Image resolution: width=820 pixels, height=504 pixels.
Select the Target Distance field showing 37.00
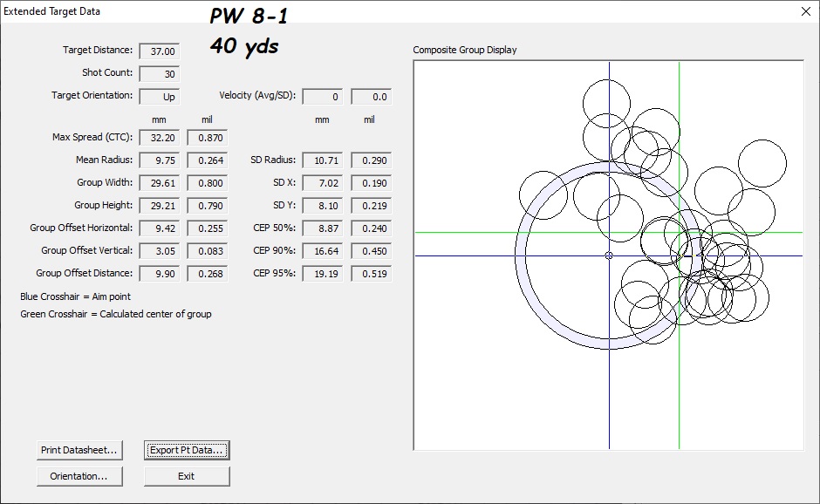(160, 51)
